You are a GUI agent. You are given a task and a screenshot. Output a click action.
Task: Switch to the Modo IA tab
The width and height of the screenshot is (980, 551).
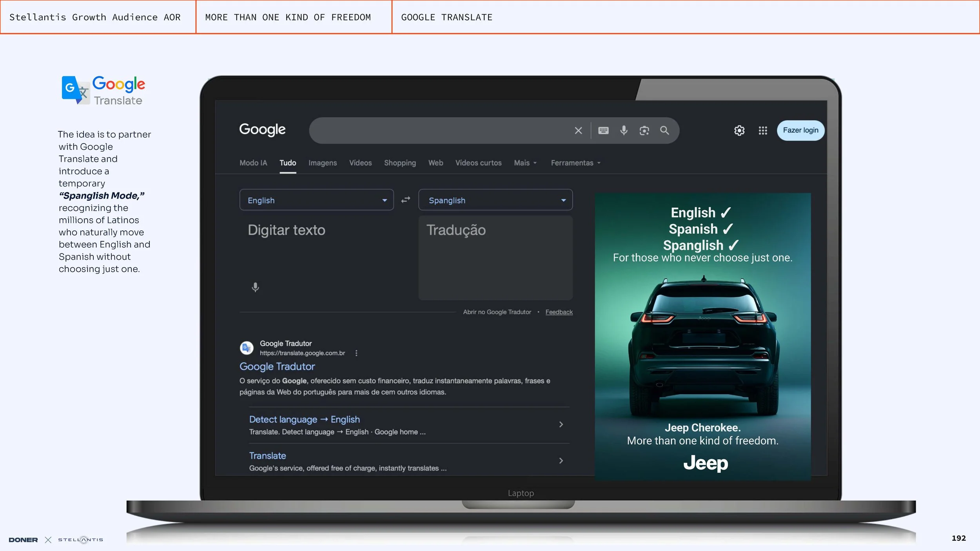[253, 163]
